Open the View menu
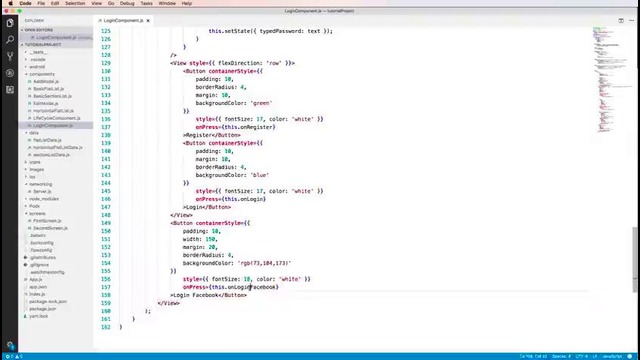This screenshot has width=640, height=360. 97,3
